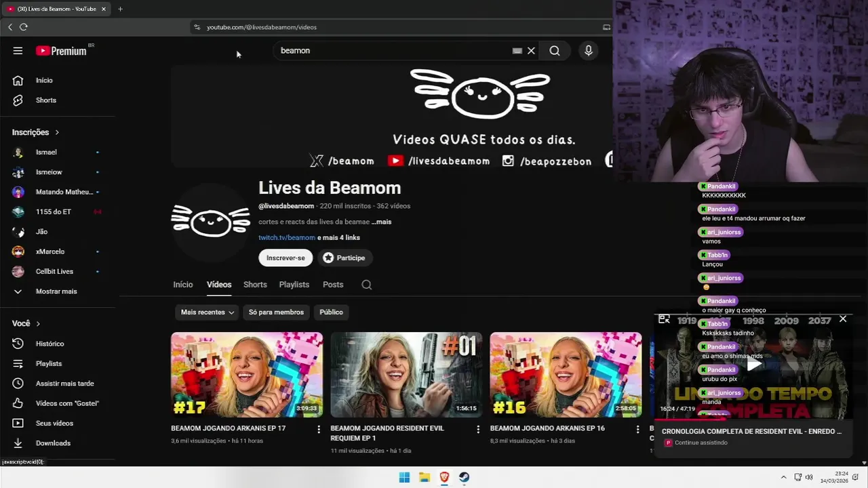Screen dimensions: 868x488
Task: Clear the search box text with X
Action: click(532, 51)
